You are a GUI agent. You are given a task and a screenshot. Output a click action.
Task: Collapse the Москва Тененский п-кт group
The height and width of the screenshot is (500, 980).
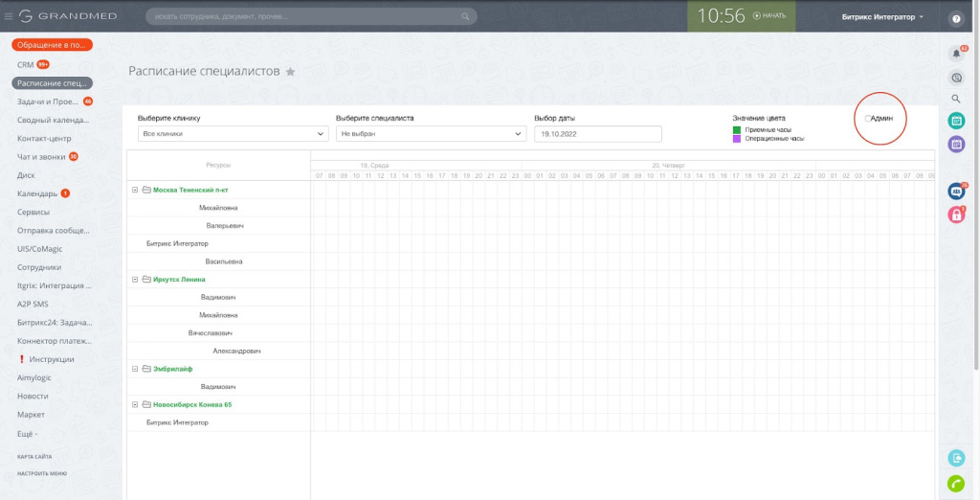[135, 190]
